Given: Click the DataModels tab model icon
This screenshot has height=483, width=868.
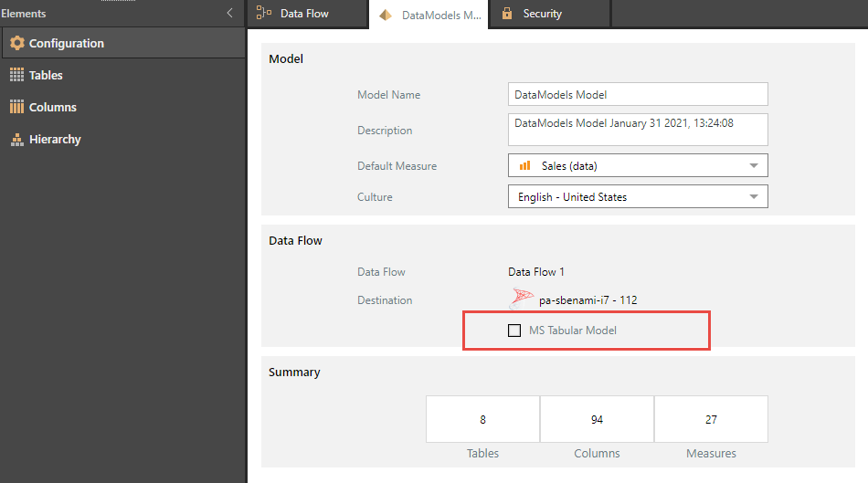Looking at the screenshot, I should [x=386, y=15].
